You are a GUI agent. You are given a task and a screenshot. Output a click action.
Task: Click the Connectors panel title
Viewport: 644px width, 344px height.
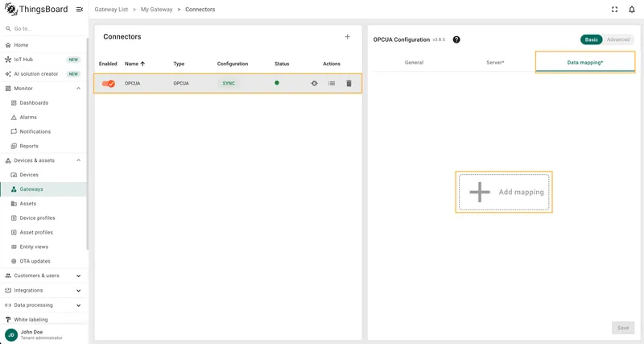click(122, 36)
